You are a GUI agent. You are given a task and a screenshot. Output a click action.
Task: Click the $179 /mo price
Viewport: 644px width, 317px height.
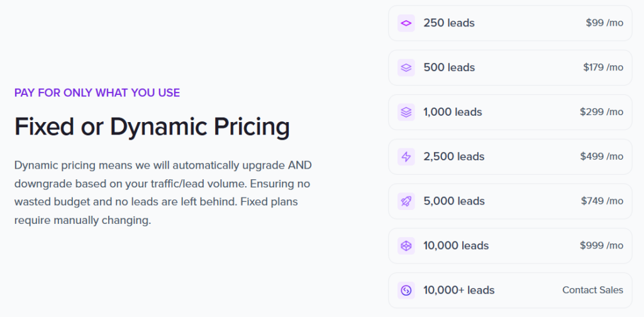click(603, 68)
